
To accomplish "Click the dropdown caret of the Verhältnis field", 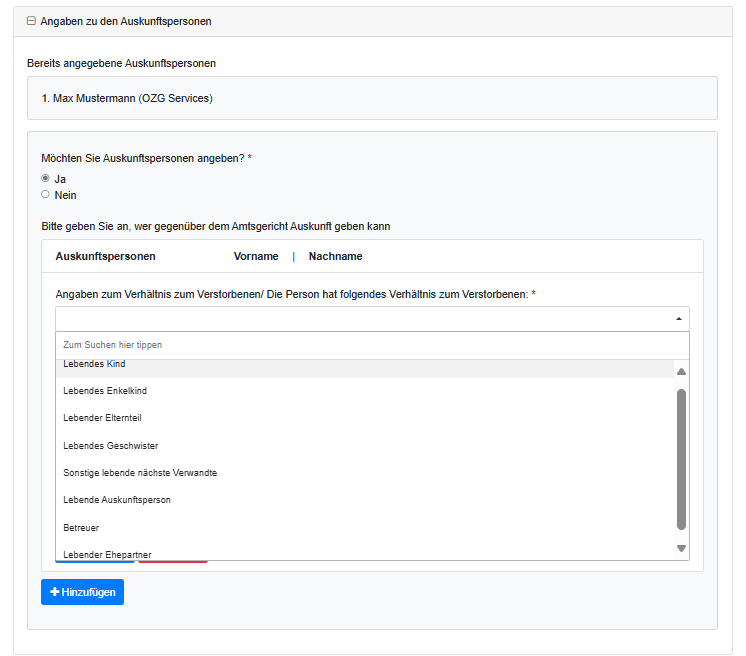I will [x=679, y=318].
